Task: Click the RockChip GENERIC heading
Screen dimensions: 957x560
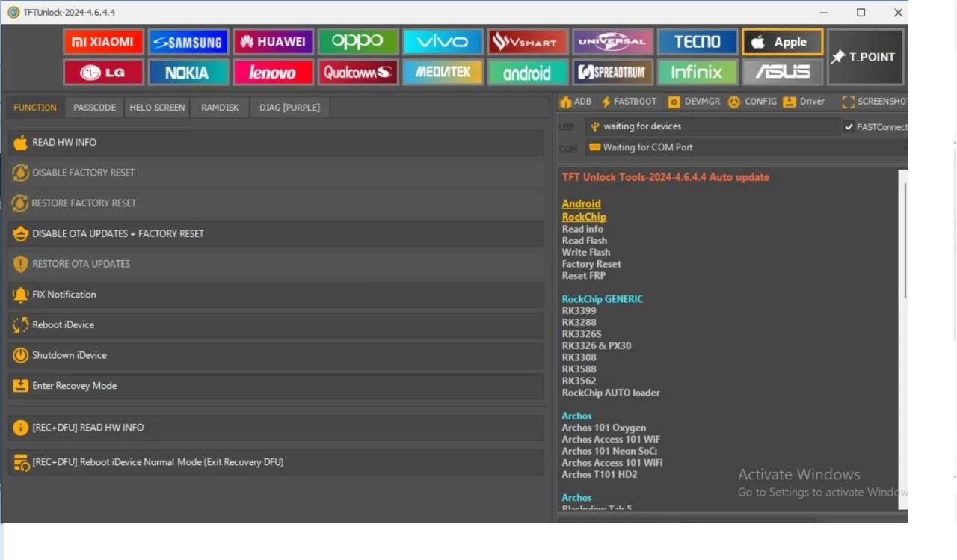Action: [x=603, y=299]
